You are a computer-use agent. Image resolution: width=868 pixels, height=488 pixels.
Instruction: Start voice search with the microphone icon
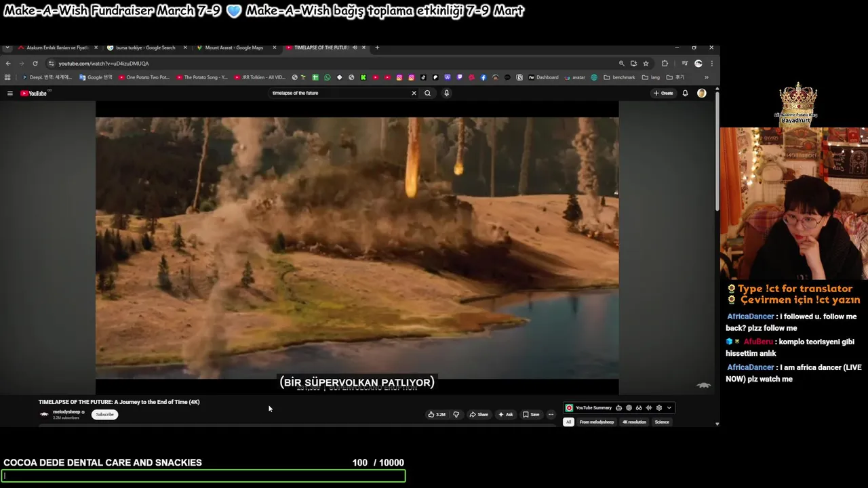tap(446, 93)
